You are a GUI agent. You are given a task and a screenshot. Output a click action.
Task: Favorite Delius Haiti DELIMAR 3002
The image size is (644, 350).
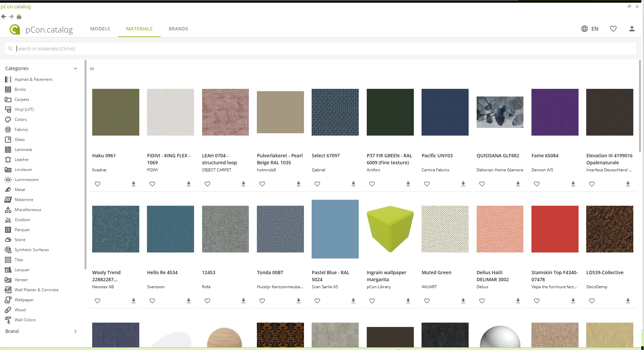point(482,301)
